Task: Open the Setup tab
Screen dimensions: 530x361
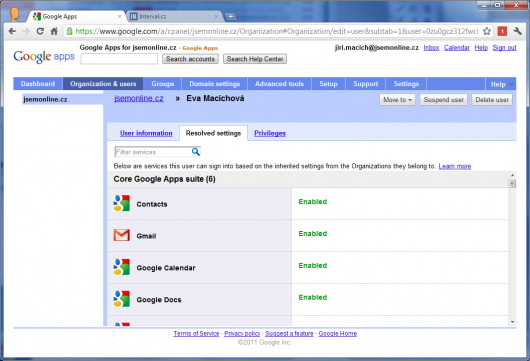Action: [x=328, y=84]
